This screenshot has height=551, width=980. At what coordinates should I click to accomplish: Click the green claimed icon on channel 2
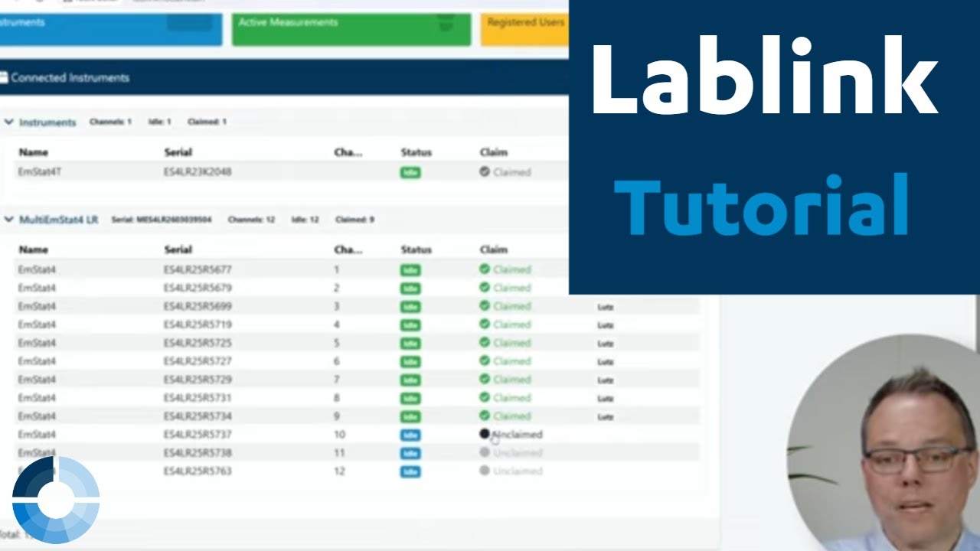485,288
